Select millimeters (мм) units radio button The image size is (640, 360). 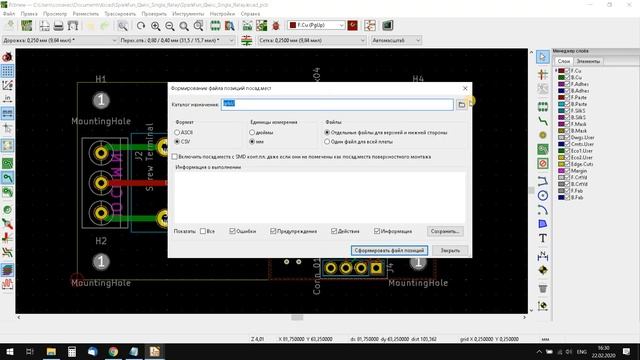(252, 142)
